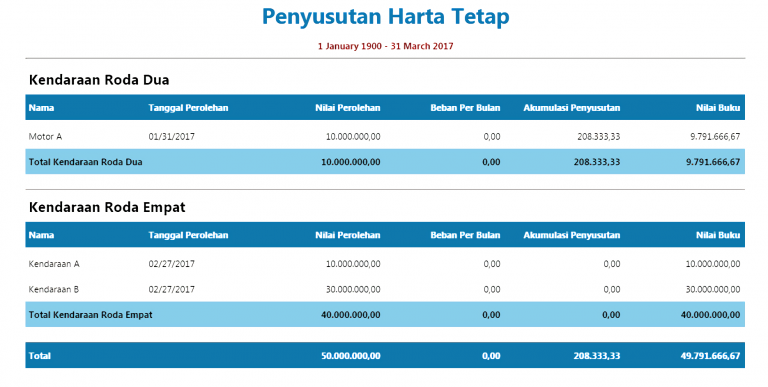Click Tanggal Perolehan header in Roda Dua table
This screenshot has width=768, height=387.
pyautogui.click(x=188, y=108)
